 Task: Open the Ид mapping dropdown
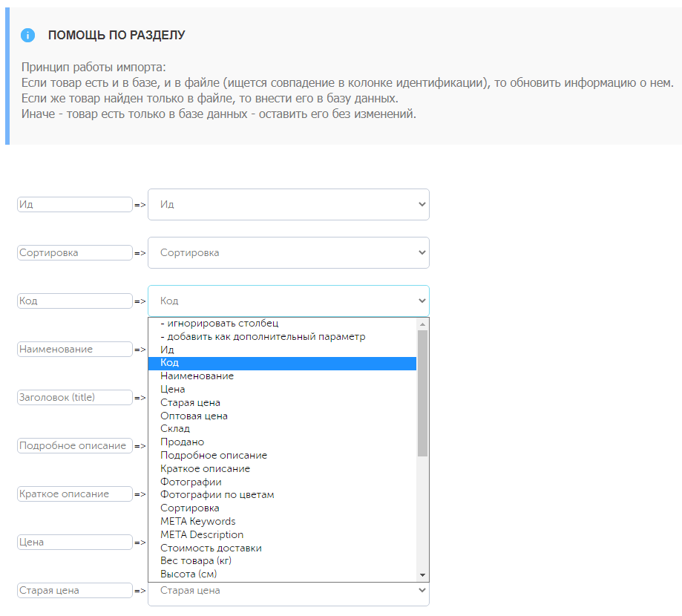[x=289, y=204]
